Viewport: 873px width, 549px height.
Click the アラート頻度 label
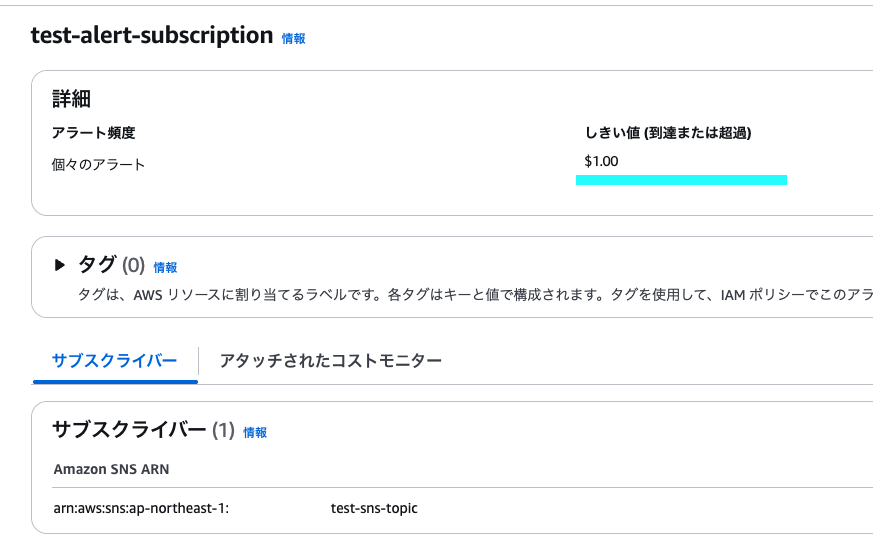pos(94,133)
